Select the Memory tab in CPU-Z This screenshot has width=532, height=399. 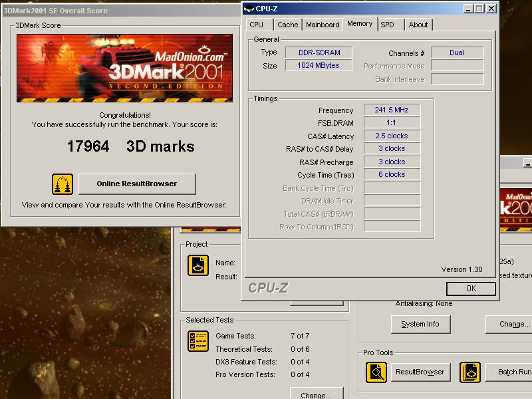pos(360,24)
